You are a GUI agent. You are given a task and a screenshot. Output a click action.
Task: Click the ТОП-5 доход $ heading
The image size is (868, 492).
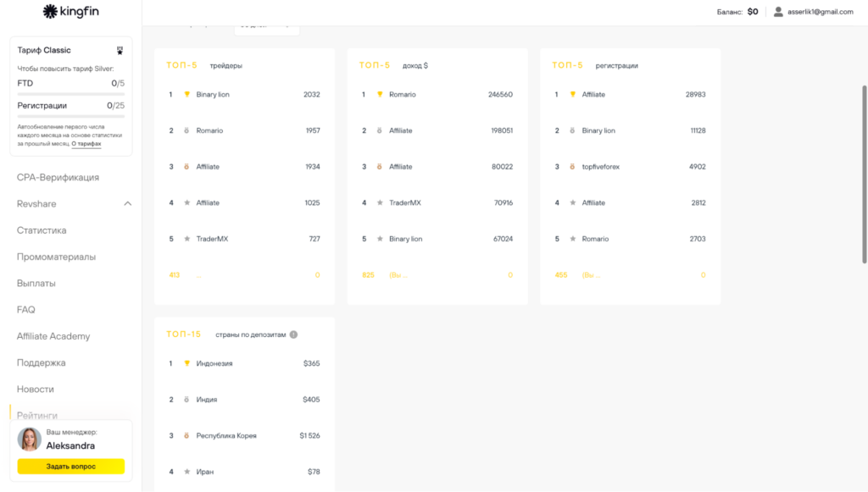393,65
